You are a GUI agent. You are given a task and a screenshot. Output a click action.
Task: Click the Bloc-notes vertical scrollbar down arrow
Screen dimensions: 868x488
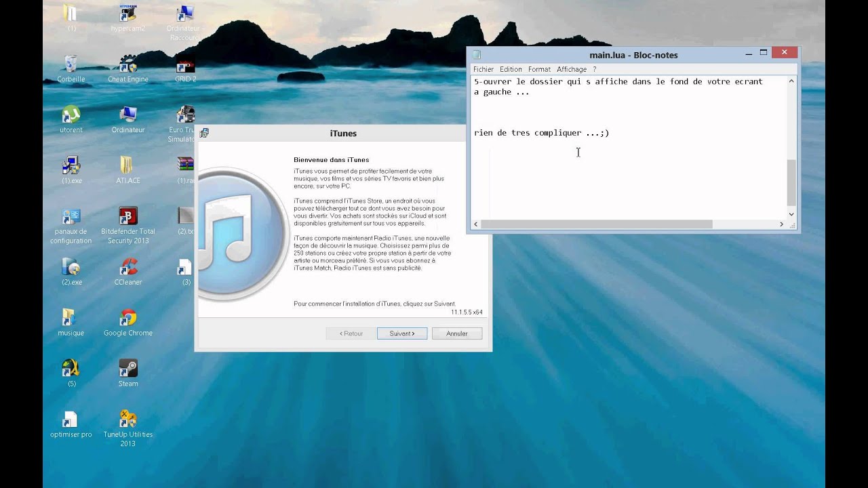pos(791,214)
